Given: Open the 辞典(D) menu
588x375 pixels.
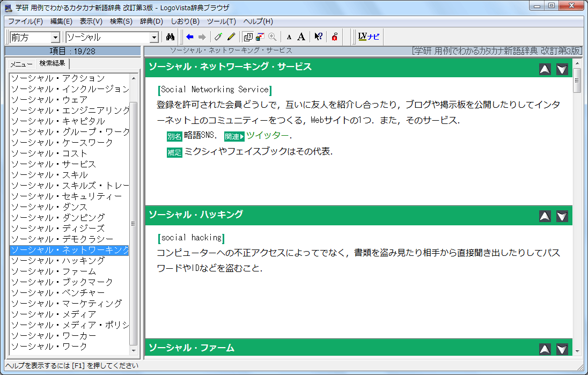Looking at the screenshot, I should 151,21.
